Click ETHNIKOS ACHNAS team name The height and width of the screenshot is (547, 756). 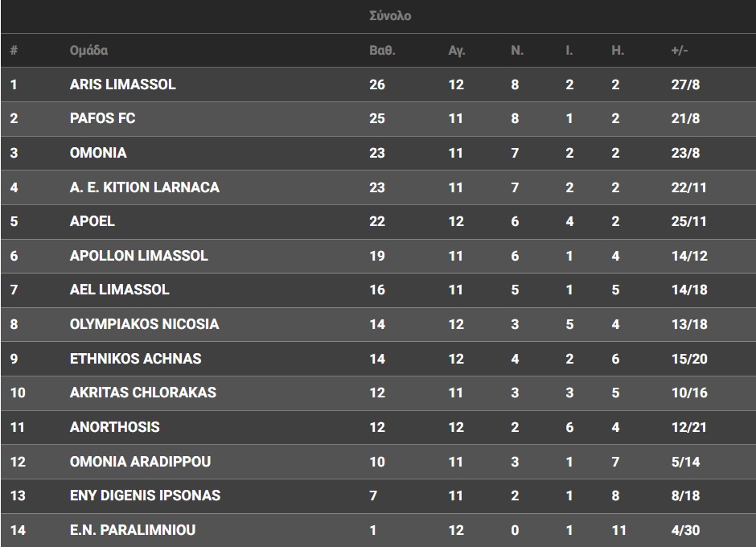(x=135, y=359)
